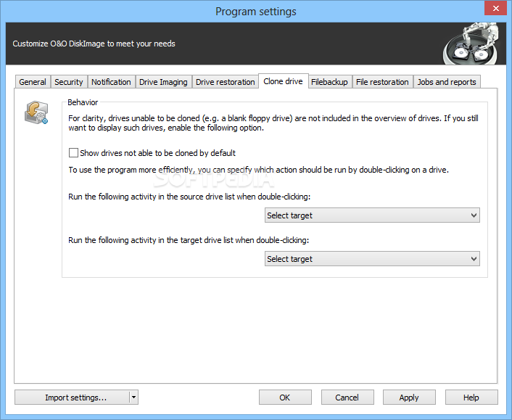Open the Security tab

click(x=69, y=82)
